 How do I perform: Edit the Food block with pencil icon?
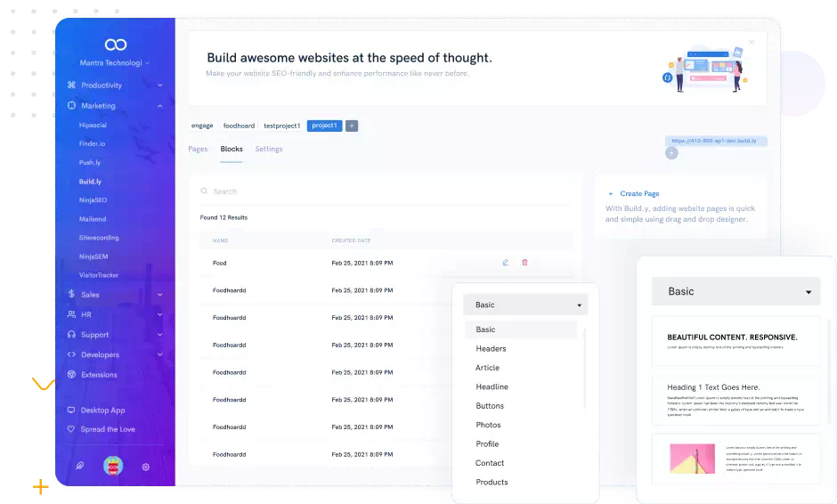505,263
